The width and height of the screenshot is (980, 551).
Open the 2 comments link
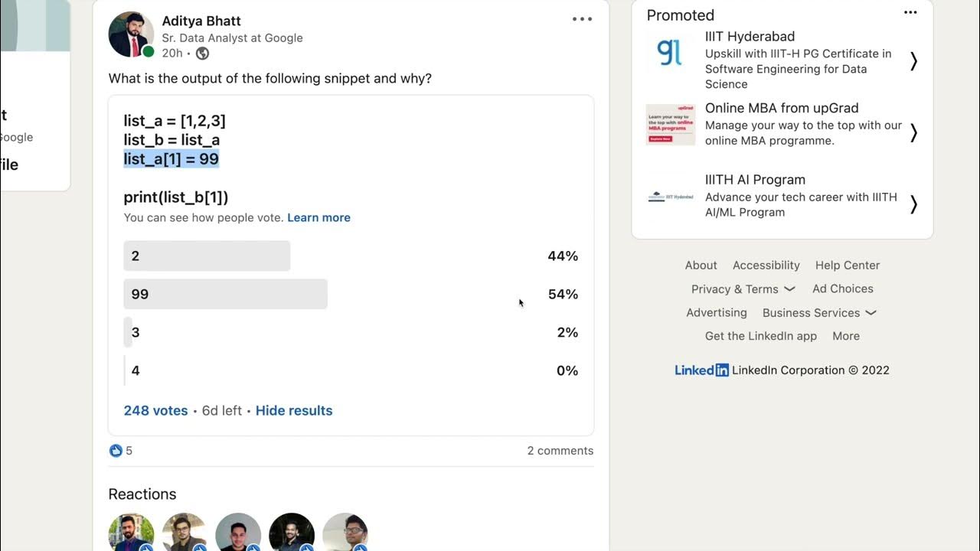coord(560,451)
